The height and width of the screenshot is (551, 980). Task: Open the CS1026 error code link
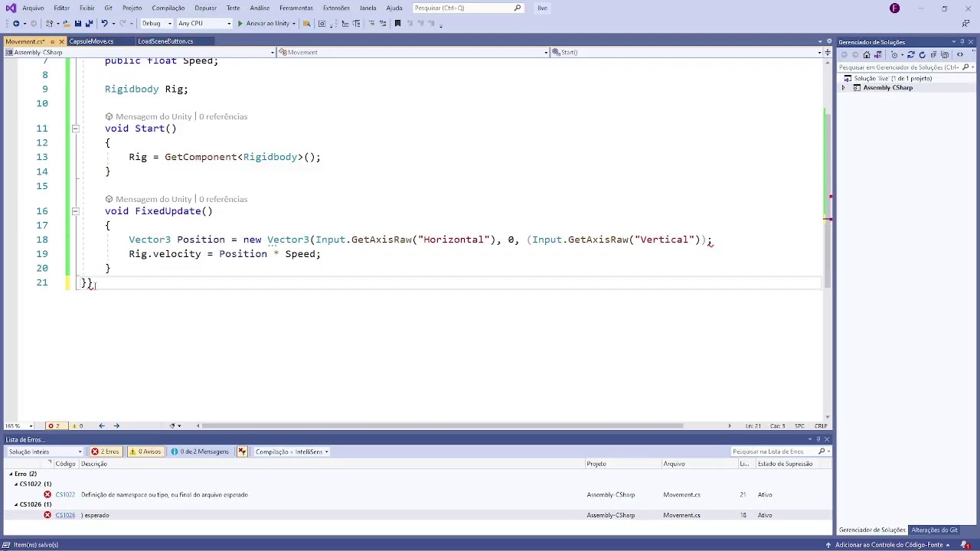point(66,516)
